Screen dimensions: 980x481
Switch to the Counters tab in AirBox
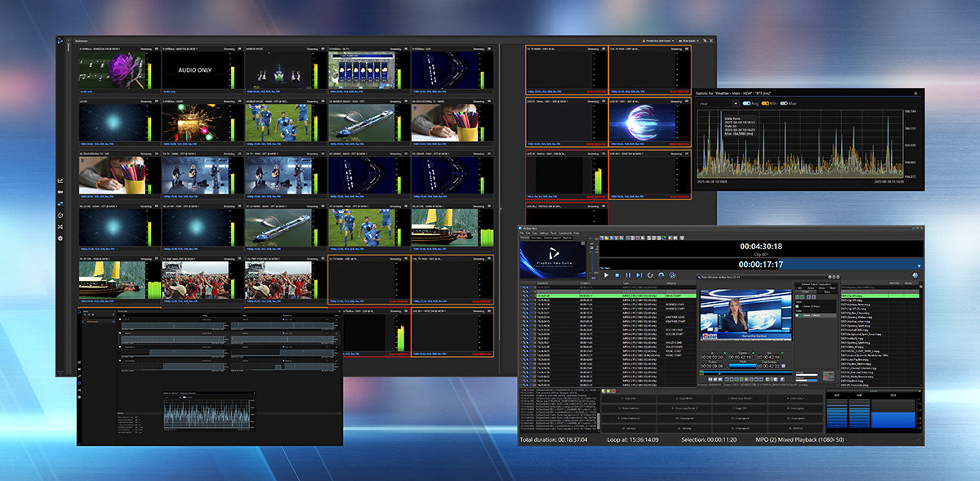537,238
